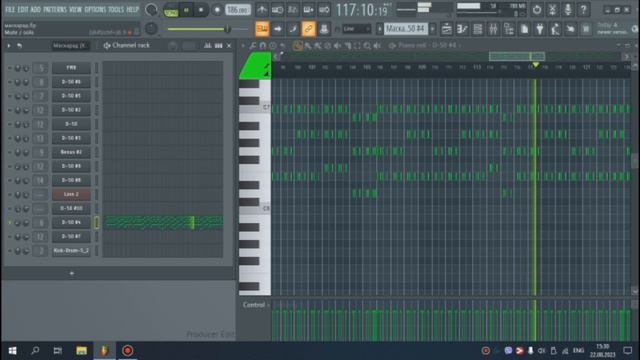Viewport: 640px width, 360px height.
Task: Toggle the metronome icon
Action: pos(262,9)
